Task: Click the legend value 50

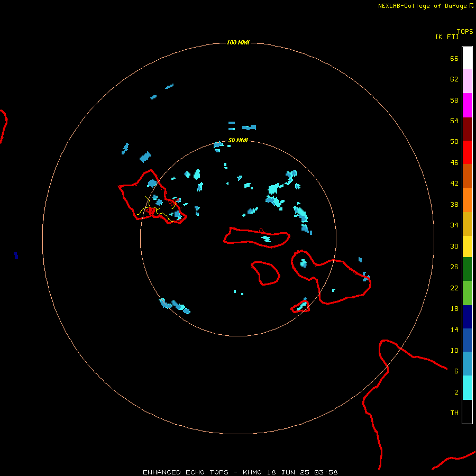Action: [454, 141]
